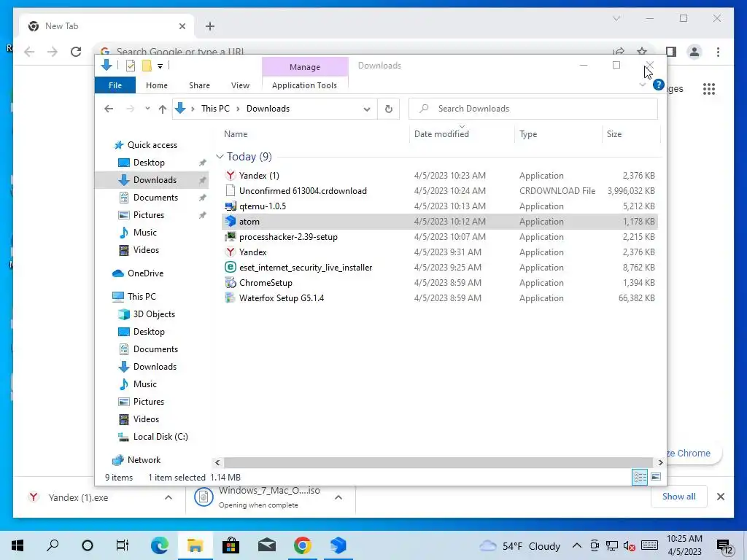Click the eset_internet_security_live_installer icon
This screenshot has width=747, height=560.
click(231, 267)
